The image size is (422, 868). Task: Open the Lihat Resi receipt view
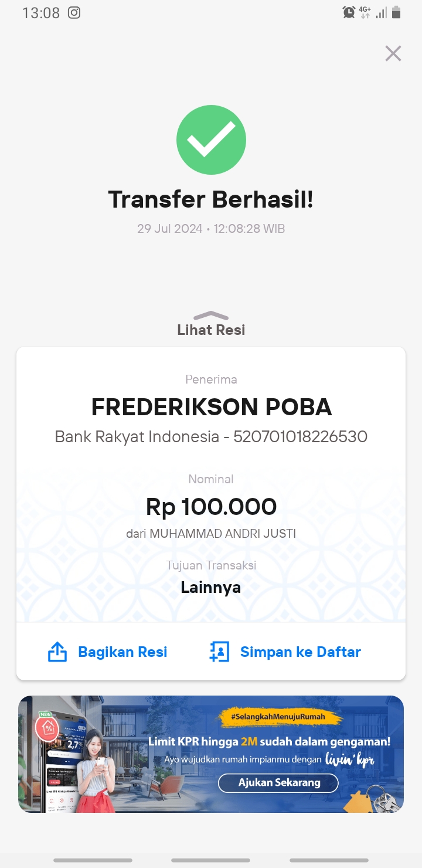tap(211, 330)
